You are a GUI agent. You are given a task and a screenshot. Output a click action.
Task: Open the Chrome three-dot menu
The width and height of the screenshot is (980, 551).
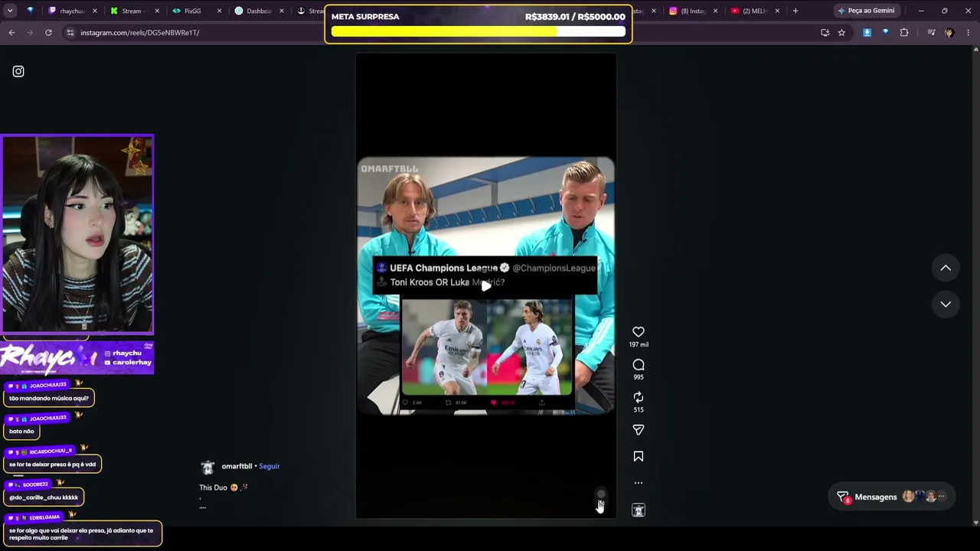tap(969, 33)
